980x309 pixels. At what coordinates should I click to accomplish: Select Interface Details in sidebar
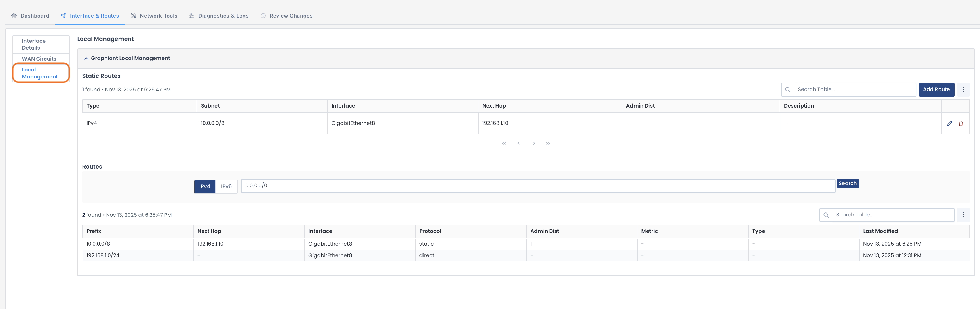[x=41, y=44]
